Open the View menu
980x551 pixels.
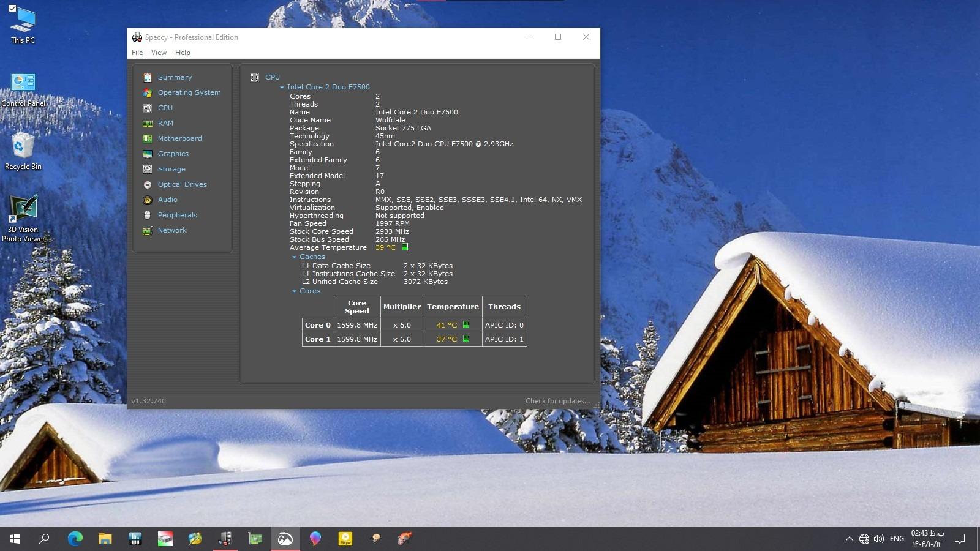tap(159, 53)
